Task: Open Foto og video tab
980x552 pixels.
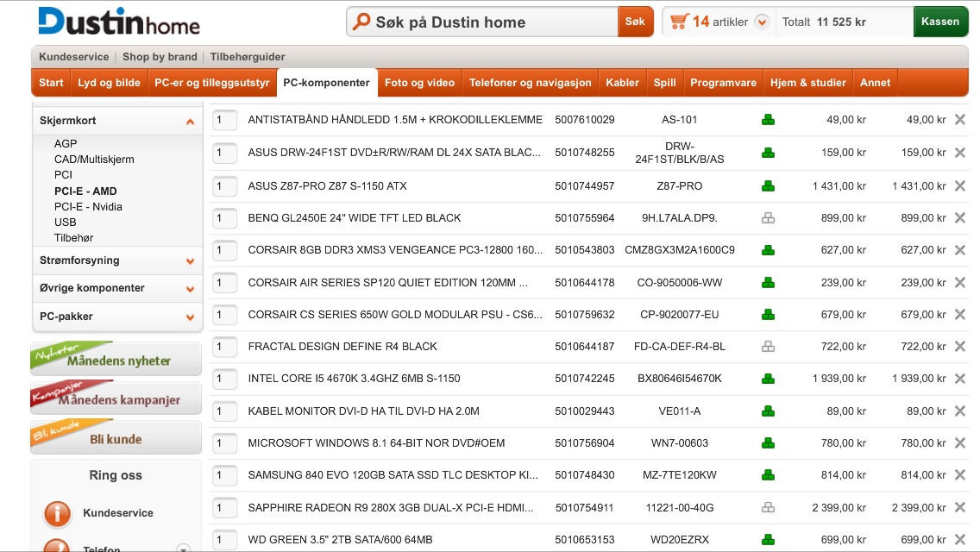Action: pyautogui.click(x=419, y=83)
